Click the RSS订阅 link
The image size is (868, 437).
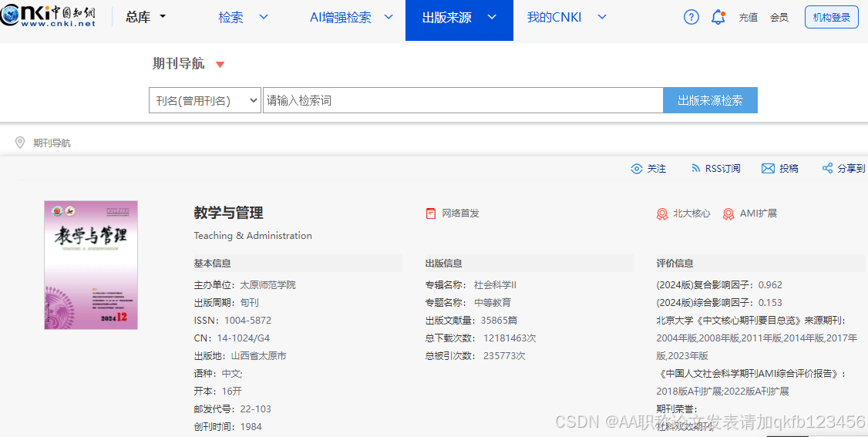pyautogui.click(x=722, y=169)
